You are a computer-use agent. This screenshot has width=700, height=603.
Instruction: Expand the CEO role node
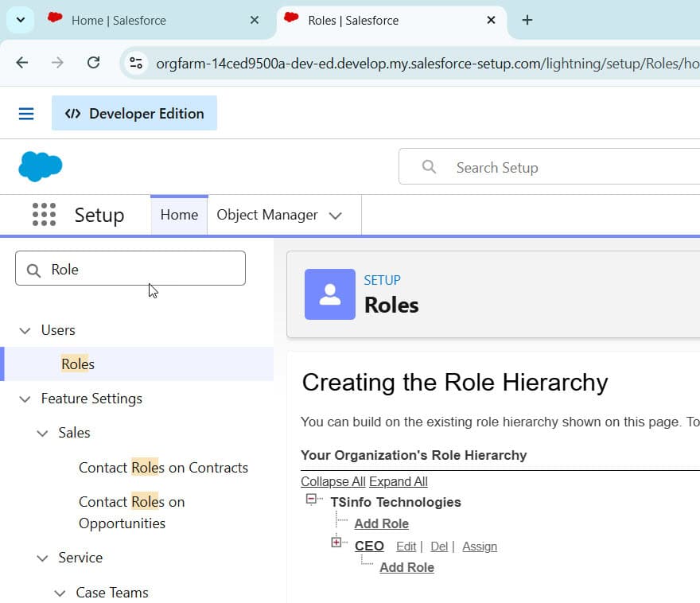[336, 543]
